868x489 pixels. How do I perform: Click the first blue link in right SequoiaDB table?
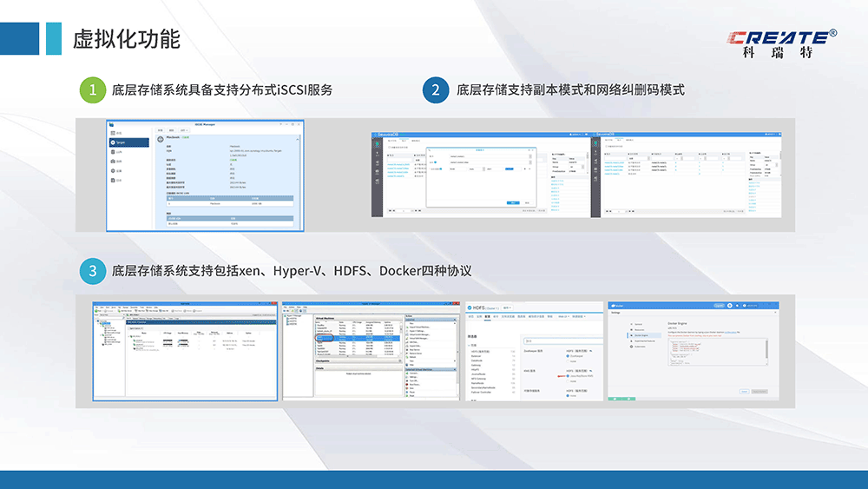(x=614, y=162)
